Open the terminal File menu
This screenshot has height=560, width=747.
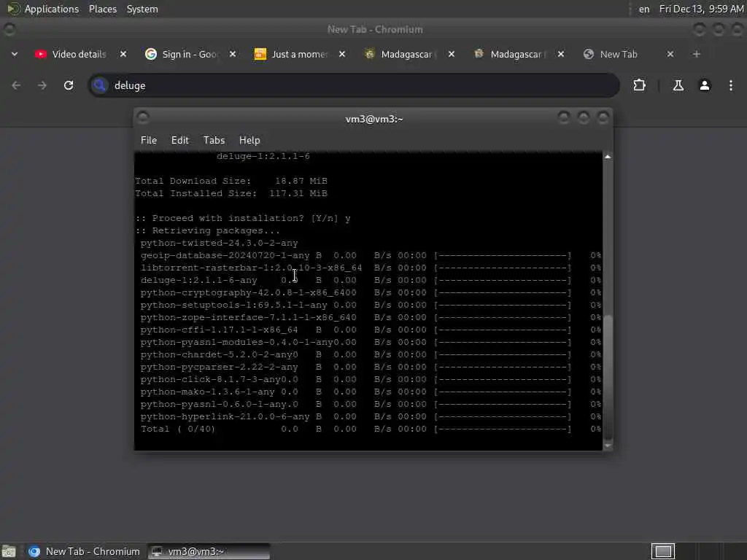click(149, 140)
